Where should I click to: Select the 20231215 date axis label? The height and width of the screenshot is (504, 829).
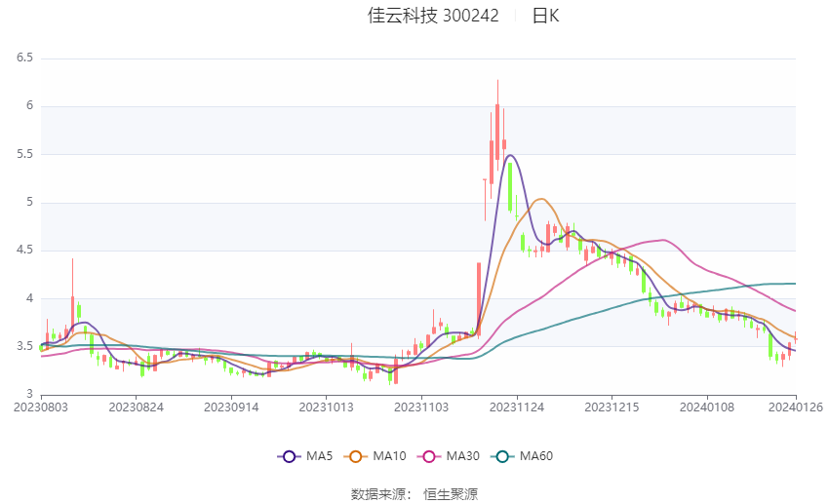point(612,407)
